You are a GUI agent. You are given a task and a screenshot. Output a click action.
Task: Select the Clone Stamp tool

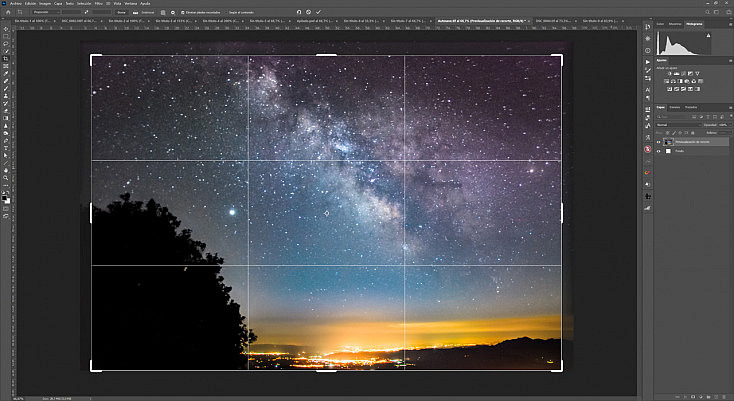[x=6, y=96]
